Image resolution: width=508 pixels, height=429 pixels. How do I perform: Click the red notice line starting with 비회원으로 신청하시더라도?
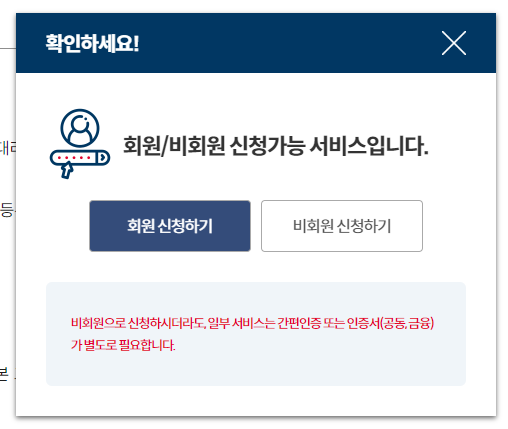(252, 323)
